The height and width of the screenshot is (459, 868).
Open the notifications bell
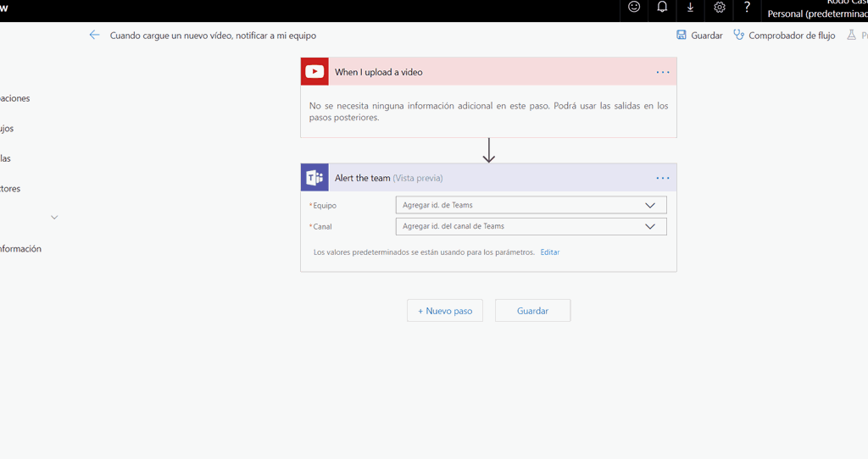pyautogui.click(x=662, y=8)
